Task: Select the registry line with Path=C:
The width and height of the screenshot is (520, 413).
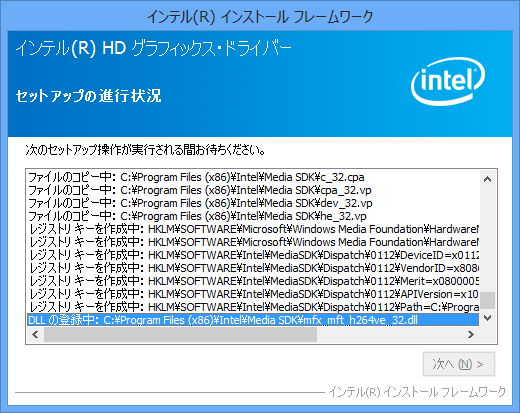Action: pos(253,307)
